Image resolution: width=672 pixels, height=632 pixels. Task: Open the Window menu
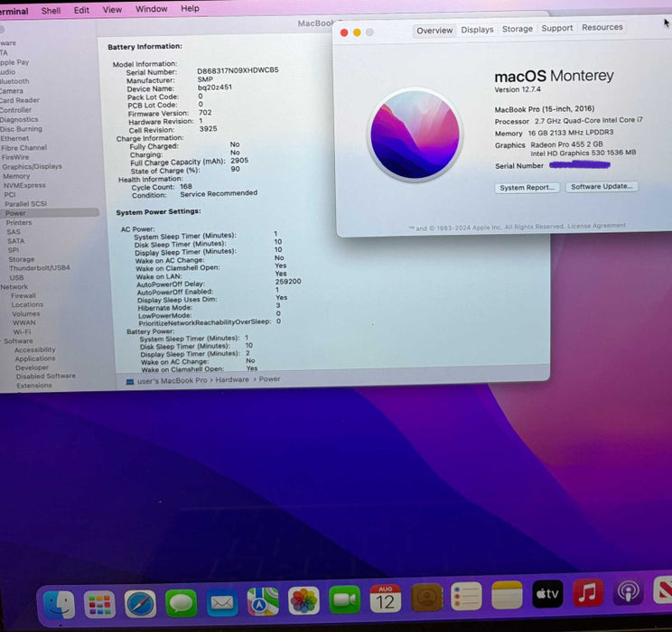point(151,9)
